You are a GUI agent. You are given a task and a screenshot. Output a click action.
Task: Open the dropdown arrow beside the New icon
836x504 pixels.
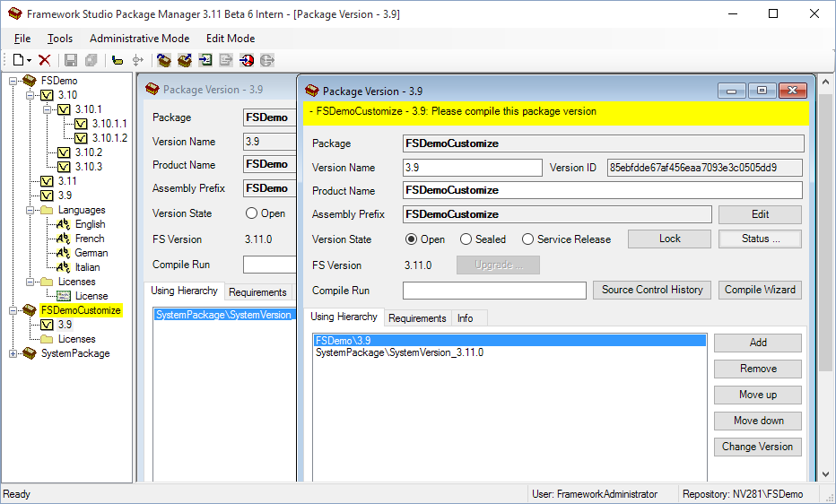[x=30, y=61]
